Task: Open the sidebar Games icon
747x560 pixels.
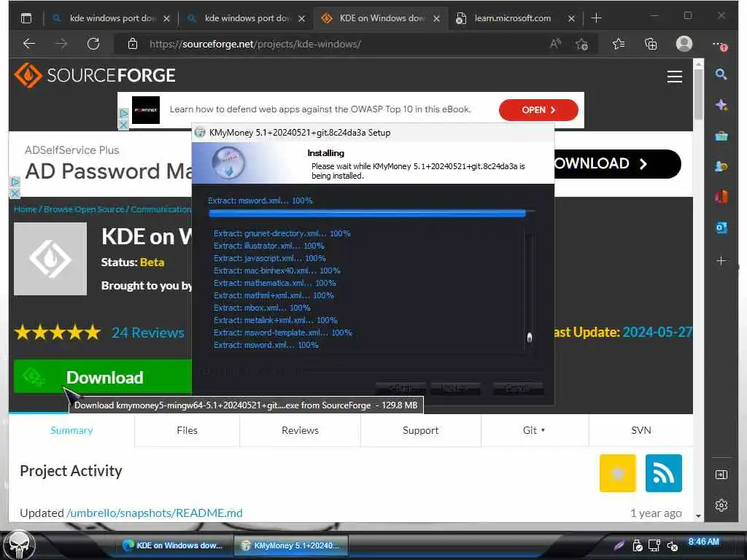Action: (721, 166)
